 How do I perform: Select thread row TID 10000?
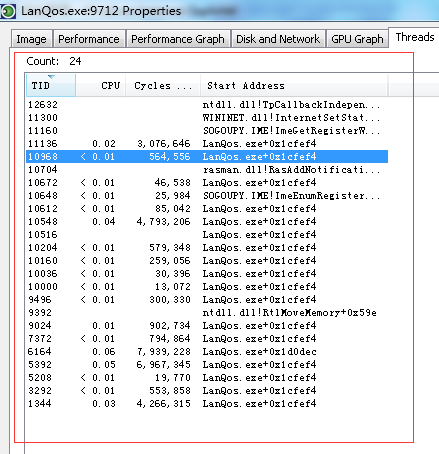point(207,287)
